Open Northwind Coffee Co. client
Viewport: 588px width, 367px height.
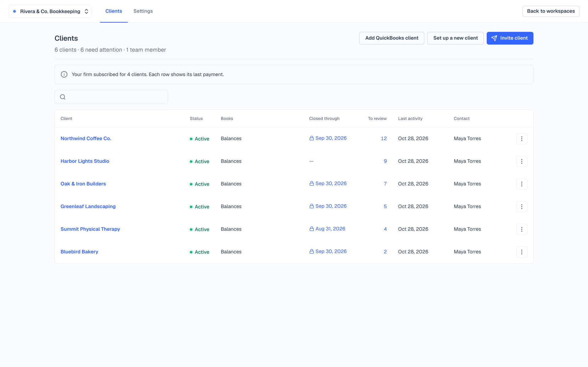[x=86, y=138]
